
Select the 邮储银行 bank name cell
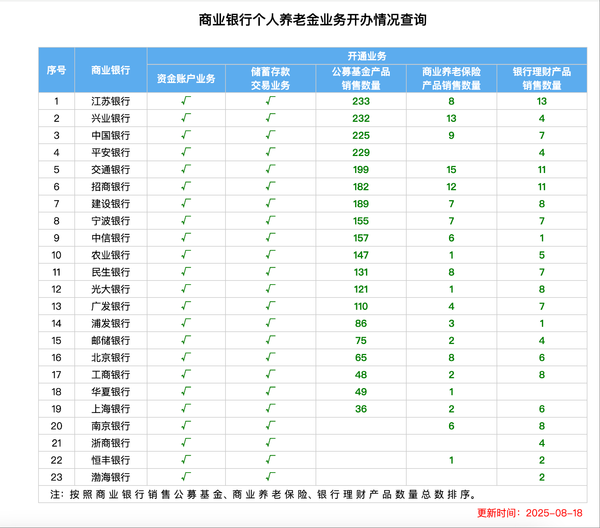pyautogui.click(x=111, y=341)
